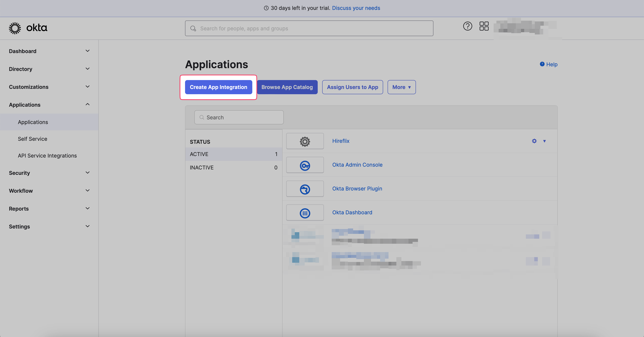Open the Okta Dashboard link
This screenshot has height=337, width=644.
click(x=352, y=213)
